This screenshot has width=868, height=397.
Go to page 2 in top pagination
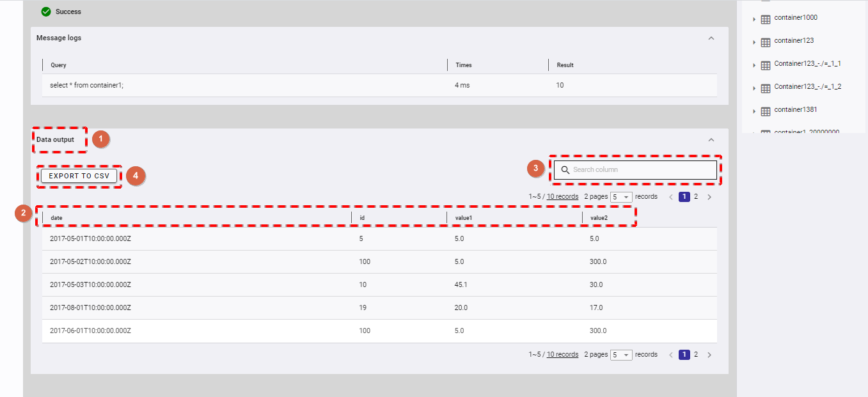696,197
